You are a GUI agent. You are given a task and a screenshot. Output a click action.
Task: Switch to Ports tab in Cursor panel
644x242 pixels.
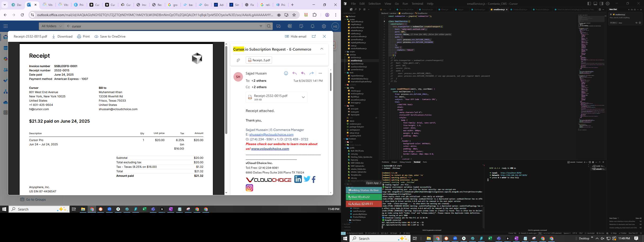425,162
